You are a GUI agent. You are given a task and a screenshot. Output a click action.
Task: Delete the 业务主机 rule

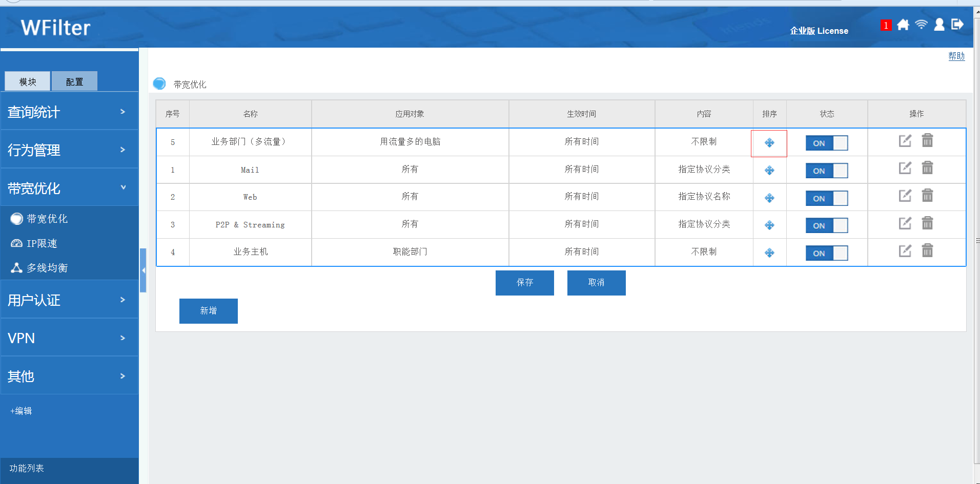coord(927,250)
